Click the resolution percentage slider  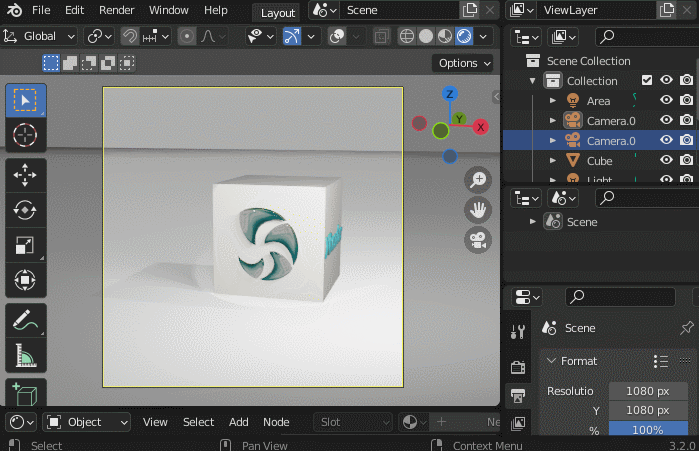point(647,430)
